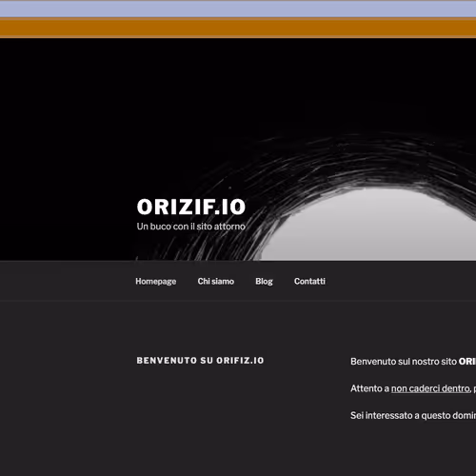Click the hole header image
The height and width of the screenshot is (476, 476).
point(238,149)
